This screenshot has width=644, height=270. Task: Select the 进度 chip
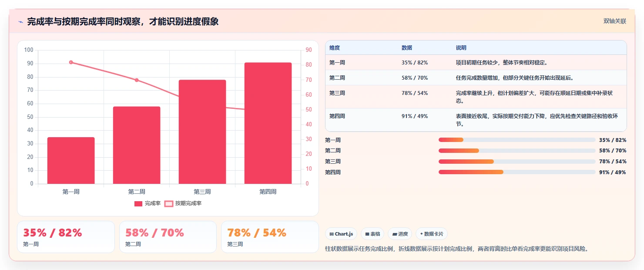(x=400, y=234)
